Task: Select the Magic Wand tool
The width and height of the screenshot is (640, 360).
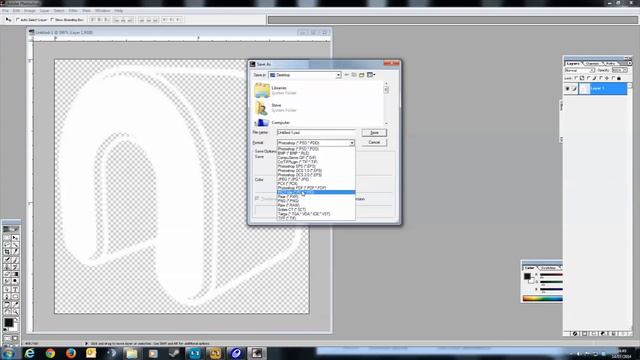Action: tap(15, 245)
